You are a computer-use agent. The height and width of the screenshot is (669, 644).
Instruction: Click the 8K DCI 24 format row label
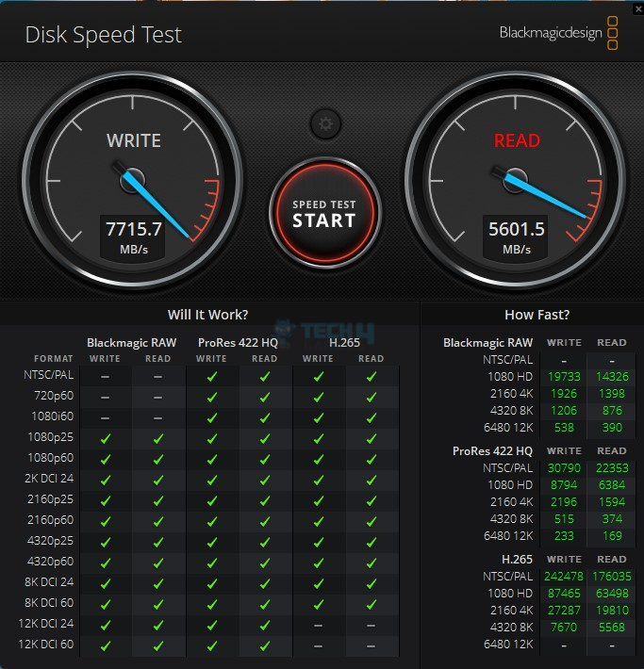coord(49,582)
